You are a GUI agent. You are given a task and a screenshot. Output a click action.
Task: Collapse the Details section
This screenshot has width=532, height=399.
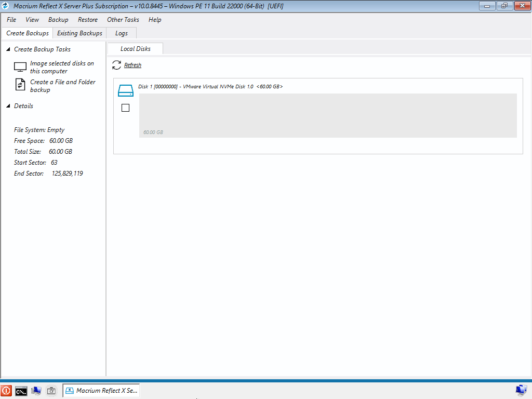point(8,106)
